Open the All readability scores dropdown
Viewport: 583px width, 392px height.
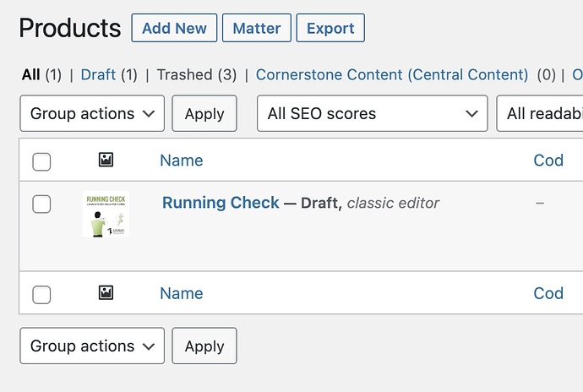[541, 114]
